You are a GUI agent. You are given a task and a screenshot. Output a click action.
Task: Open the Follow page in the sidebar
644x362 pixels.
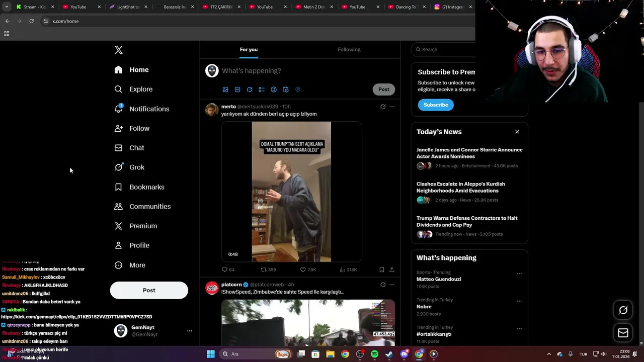132,128
